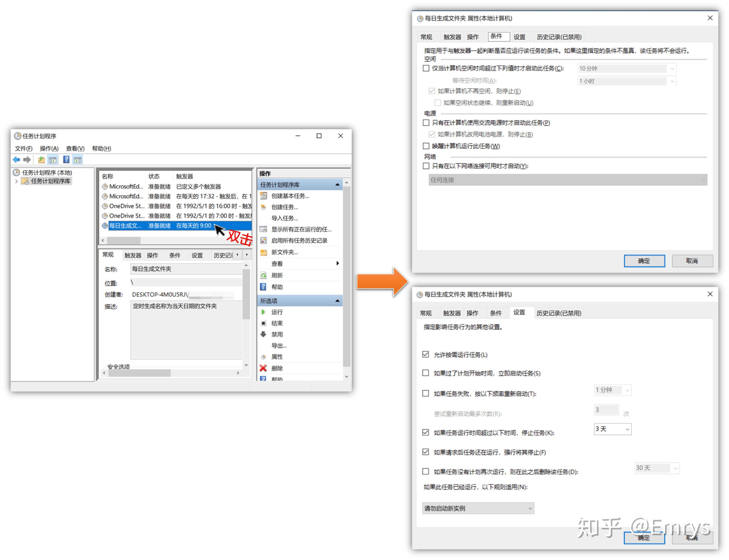Click the green 运行 play icon
729x560 pixels.
[263, 312]
